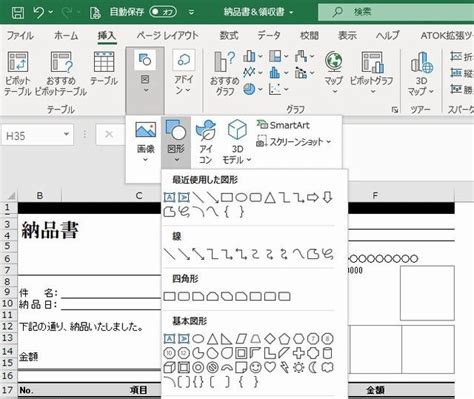Select row 17 header
Viewport: 474px width, 399px height.
click(x=8, y=390)
